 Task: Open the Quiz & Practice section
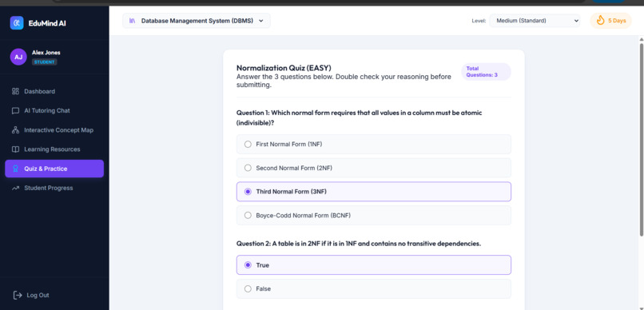(54, 169)
